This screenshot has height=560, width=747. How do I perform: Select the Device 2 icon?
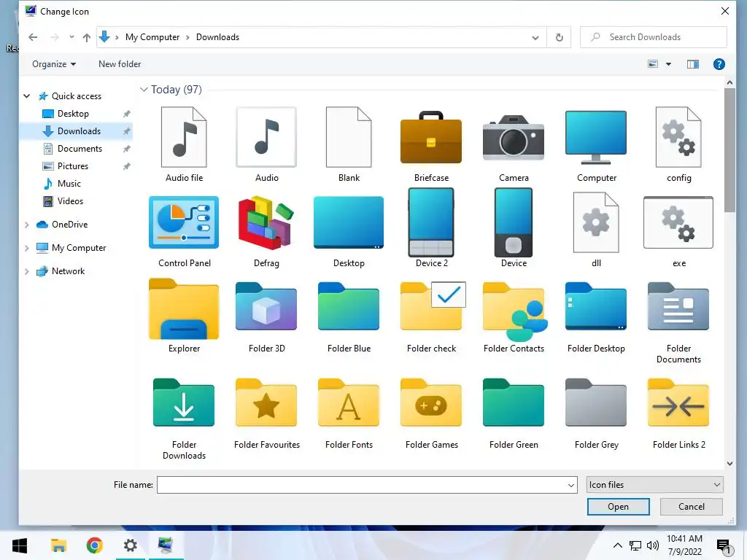click(x=431, y=222)
